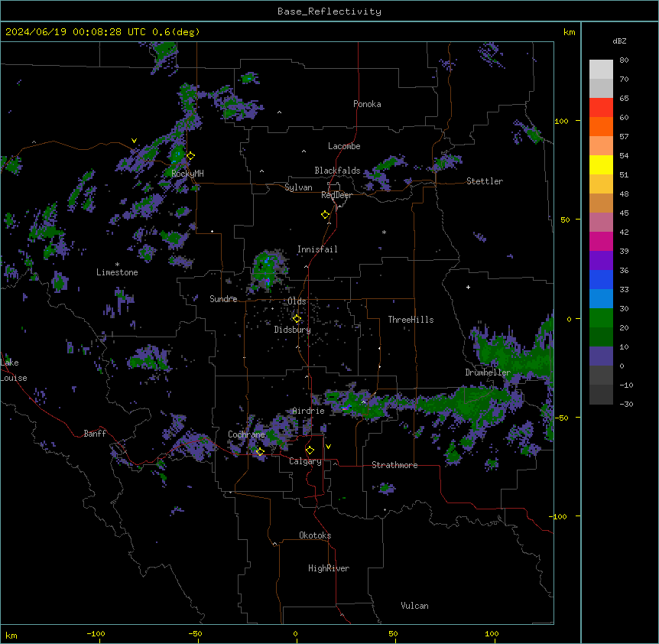
Task: Click the dBZ legend heading
Action: pos(619,41)
